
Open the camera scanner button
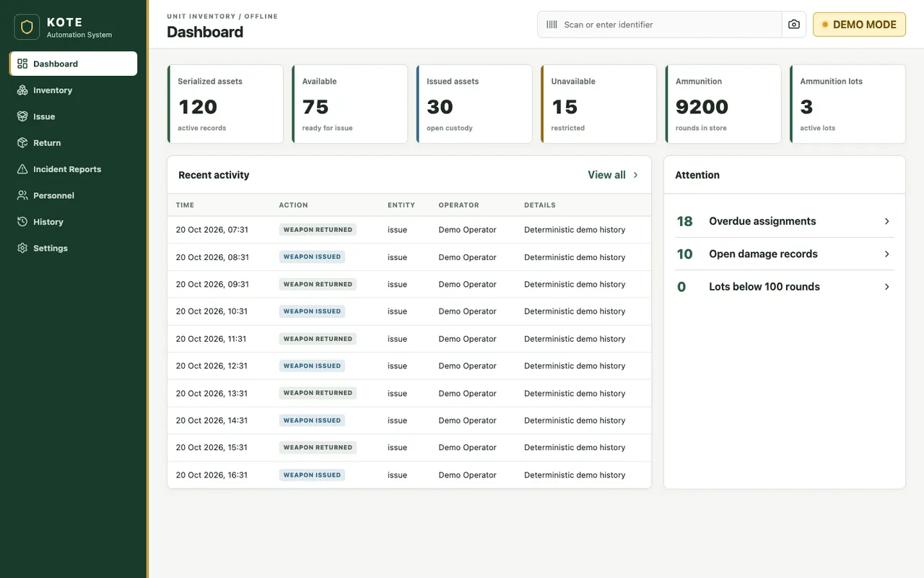tap(794, 25)
